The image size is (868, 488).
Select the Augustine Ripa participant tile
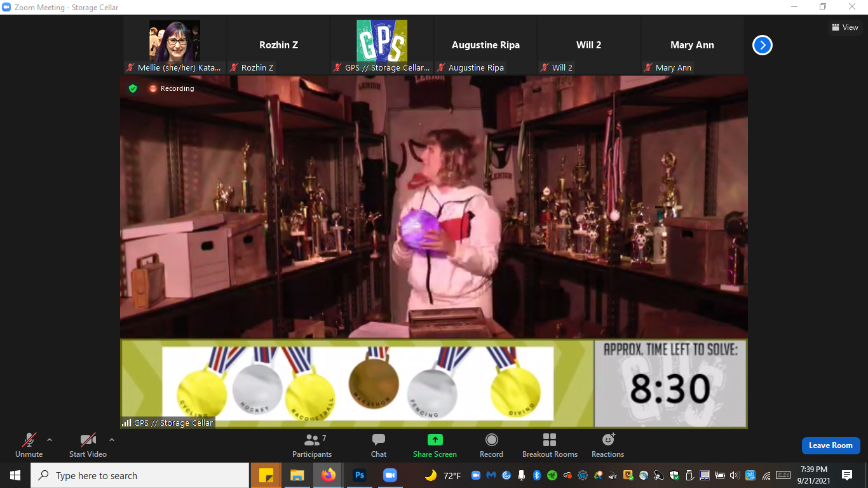tap(485, 45)
